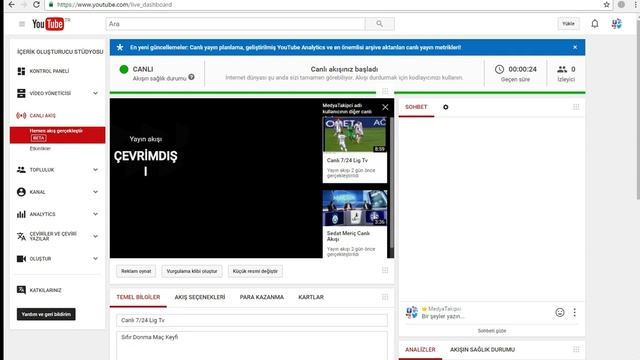Open stream health help question mark
The width and height of the screenshot is (640, 360).
click(191, 77)
